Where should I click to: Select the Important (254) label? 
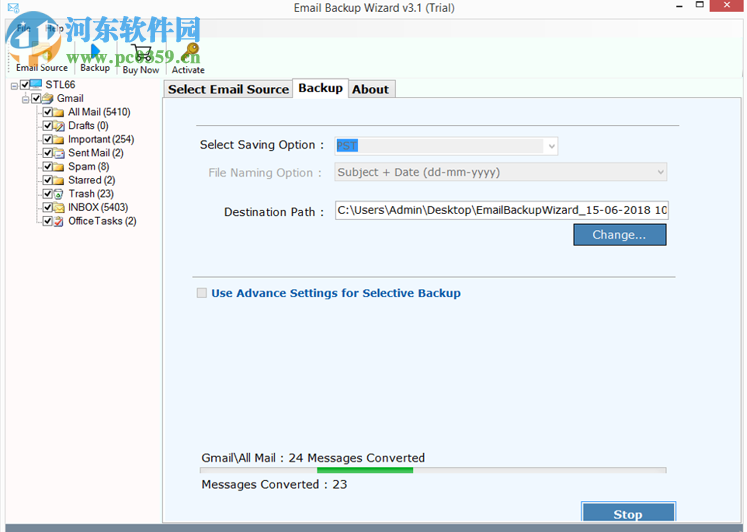101,140
